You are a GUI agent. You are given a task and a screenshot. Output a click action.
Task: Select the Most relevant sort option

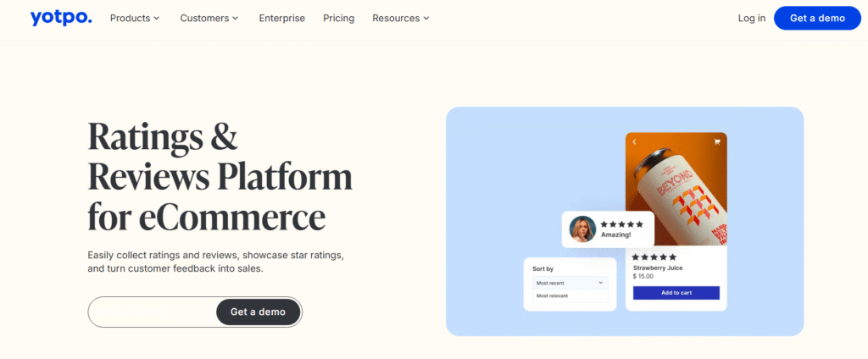coord(552,295)
